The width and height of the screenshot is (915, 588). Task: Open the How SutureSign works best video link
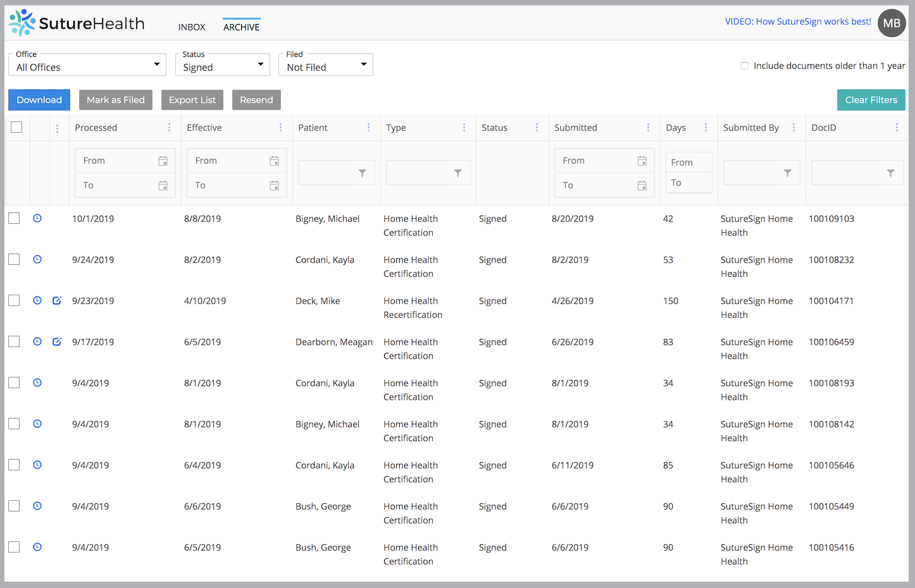[797, 21]
